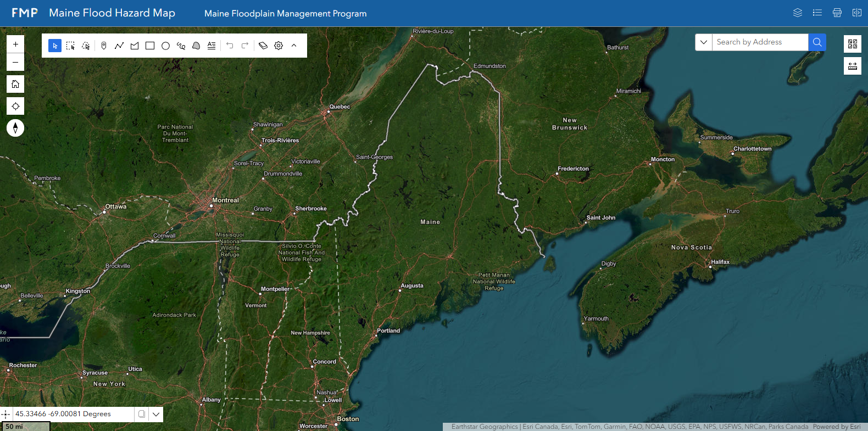Undo the last drawing action
868x431 pixels.
tap(230, 46)
